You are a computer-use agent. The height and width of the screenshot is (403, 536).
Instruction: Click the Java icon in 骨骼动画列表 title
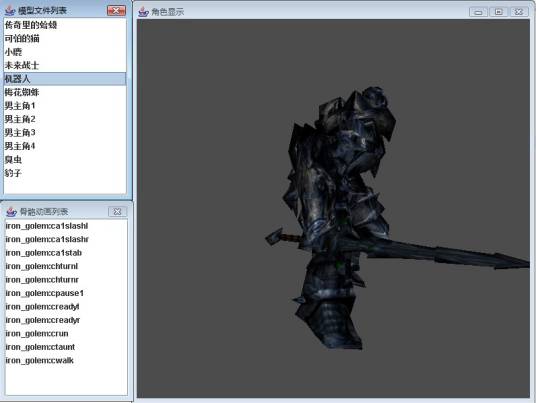pyautogui.click(x=11, y=212)
